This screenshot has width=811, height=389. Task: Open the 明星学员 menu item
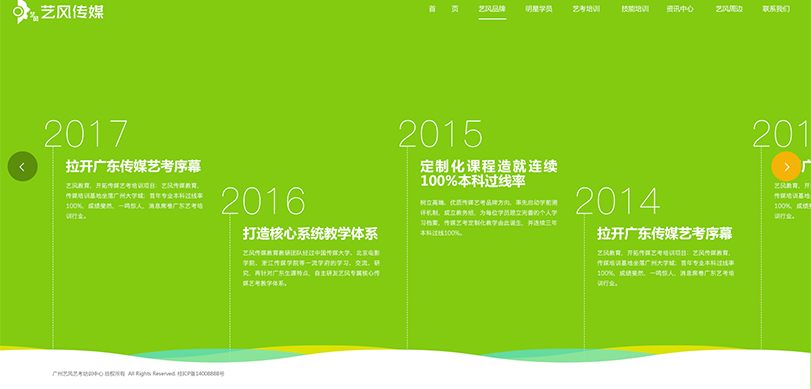[x=538, y=9]
